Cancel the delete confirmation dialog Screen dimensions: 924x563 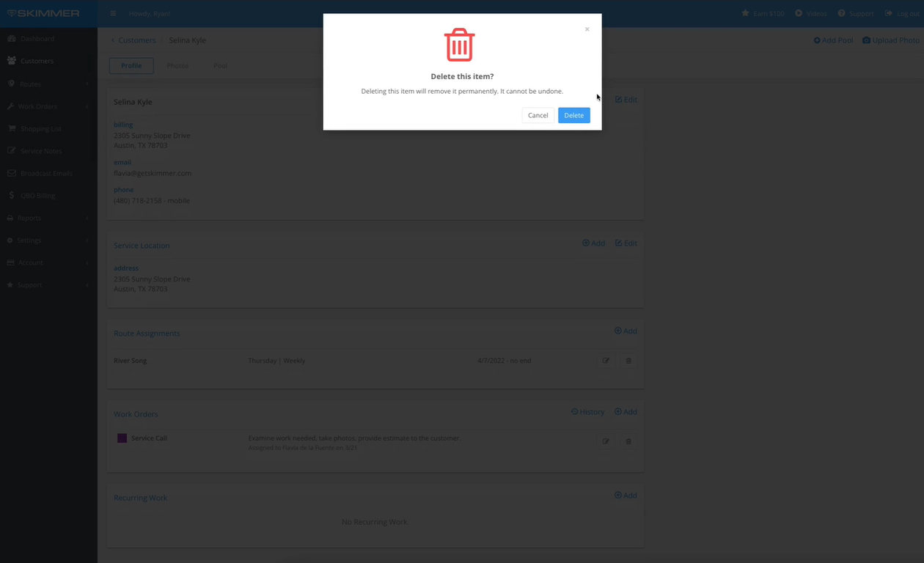coord(538,115)
